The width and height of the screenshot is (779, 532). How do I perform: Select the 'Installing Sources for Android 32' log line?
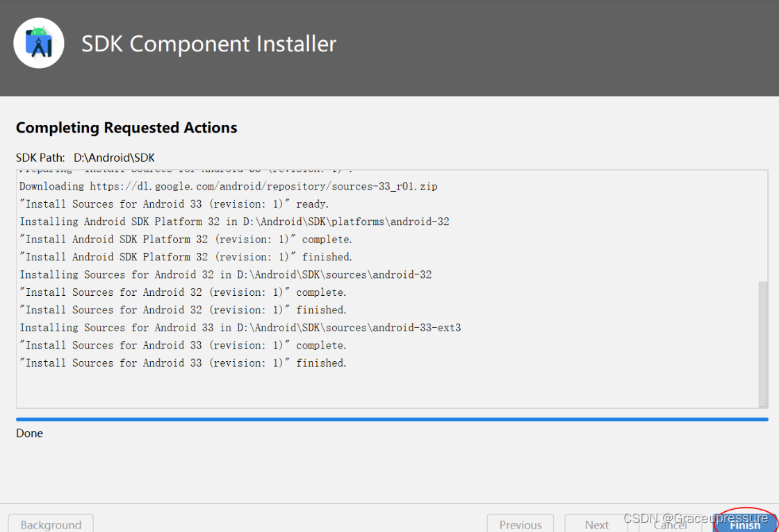[226, 275]
